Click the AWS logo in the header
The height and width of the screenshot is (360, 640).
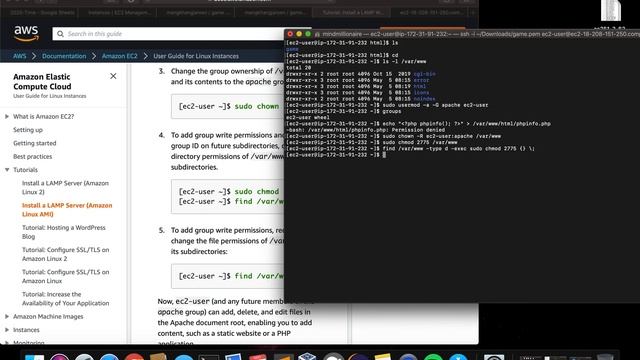[x=26, y=33]
